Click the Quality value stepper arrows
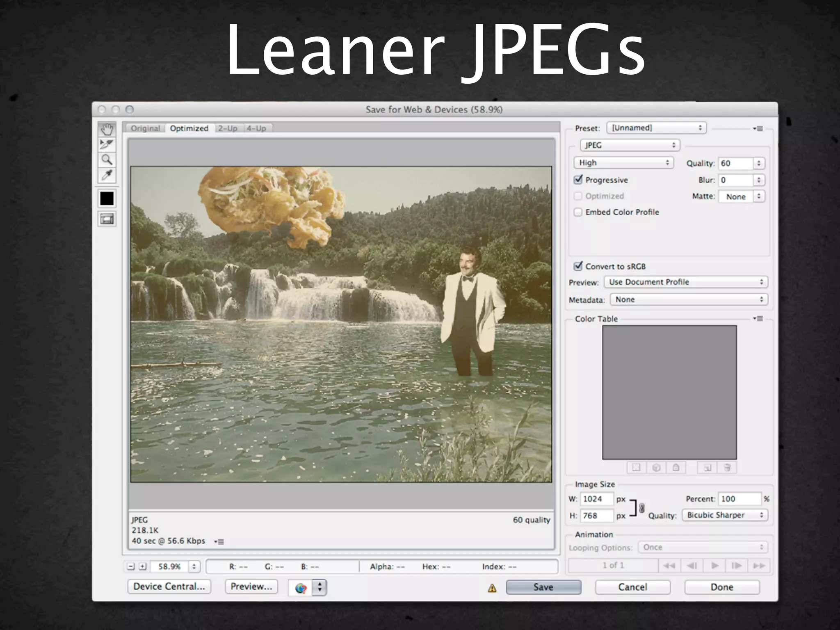The width and height of the screenshot is (840, 630). click(759, 163)
